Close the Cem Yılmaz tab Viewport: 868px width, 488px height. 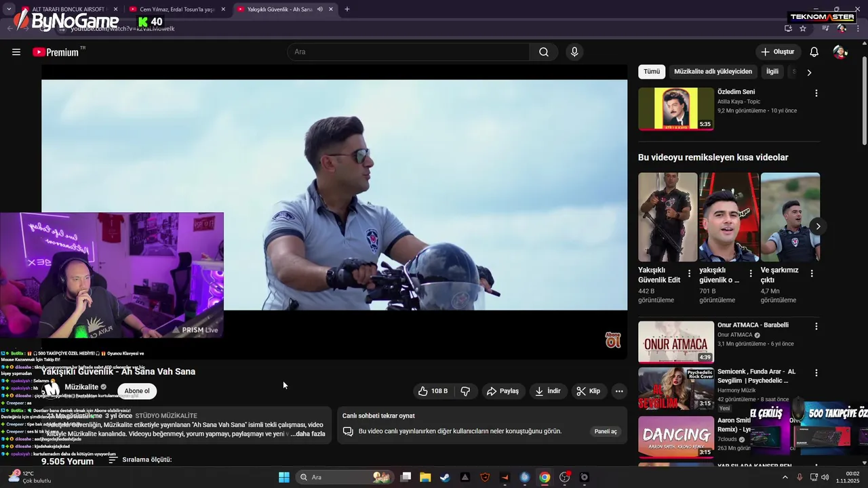(223, 9)
